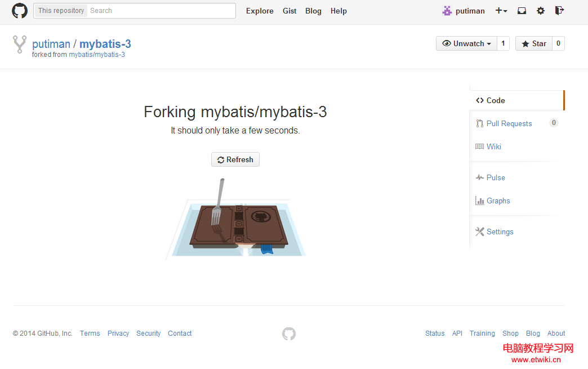Click the pull requests count badge 0
Image resolution: width=588 pixels, height=369 pixels.
coord(554,123)
